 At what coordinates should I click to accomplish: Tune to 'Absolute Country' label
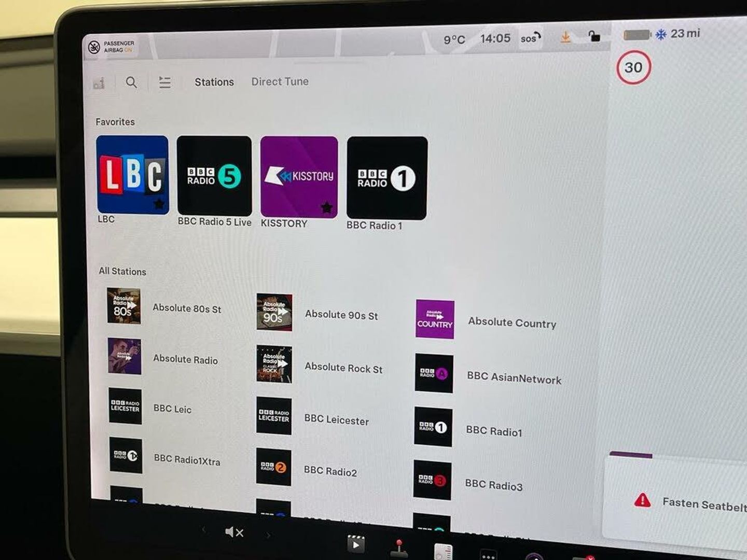click(512, 323)
